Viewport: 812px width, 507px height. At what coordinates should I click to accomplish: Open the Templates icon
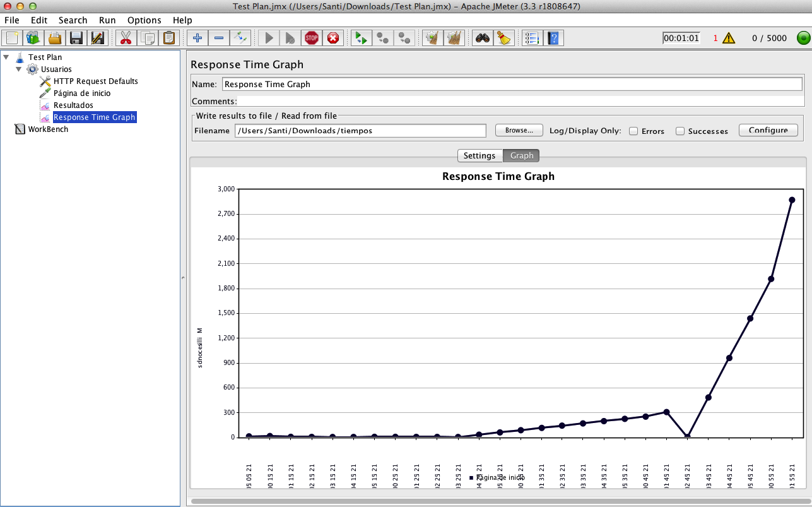point(33,38)
